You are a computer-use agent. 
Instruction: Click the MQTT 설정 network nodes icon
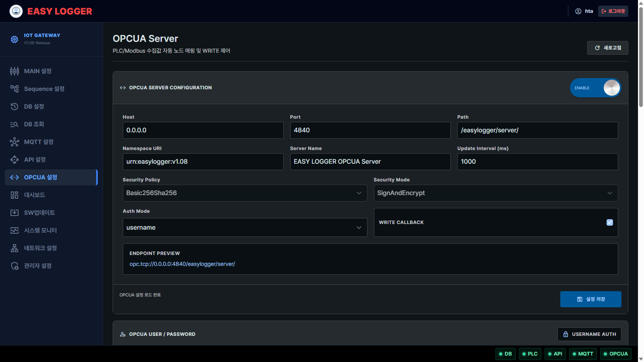(x=14, y=142)
